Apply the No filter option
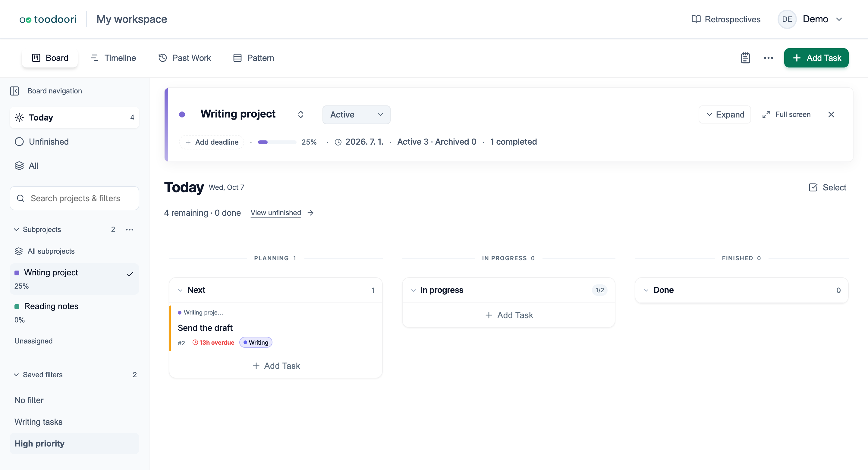The image size is (868, 470). pos(74,400)
